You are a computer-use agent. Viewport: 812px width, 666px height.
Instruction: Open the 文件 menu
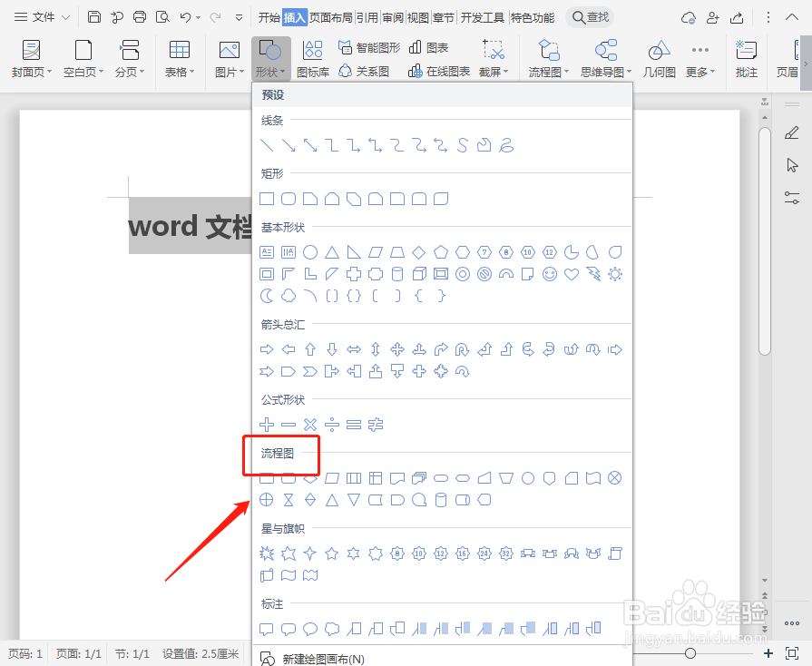[42, 17]
